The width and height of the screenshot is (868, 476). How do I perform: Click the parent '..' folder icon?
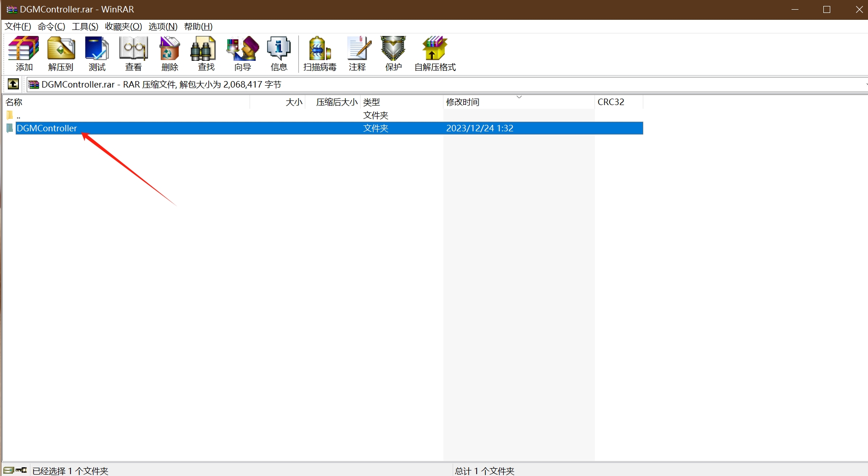tap(10, 115)
